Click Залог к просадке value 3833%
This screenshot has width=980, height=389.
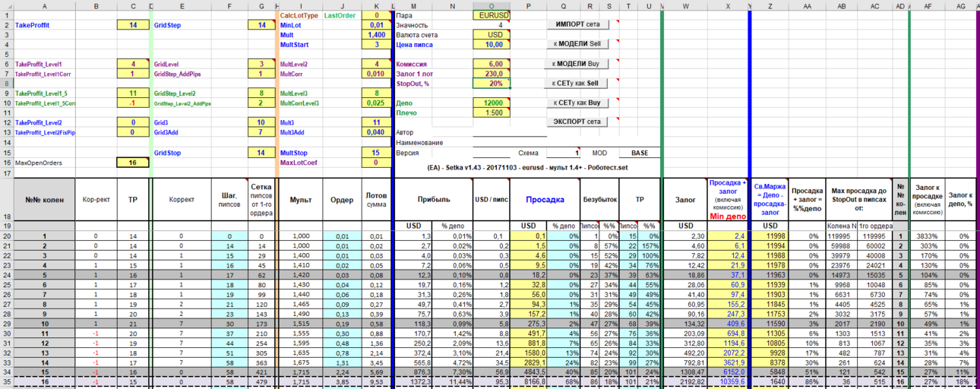(927, 236)
